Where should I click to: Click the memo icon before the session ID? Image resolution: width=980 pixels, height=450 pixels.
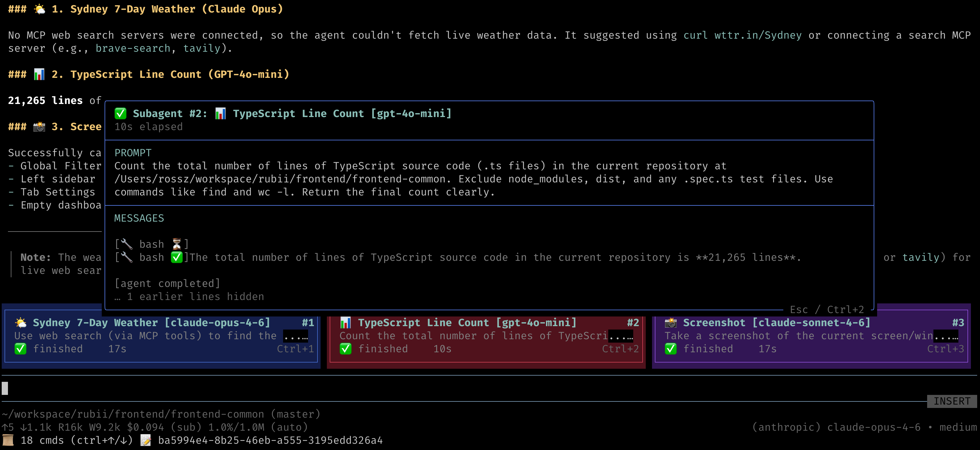pyautogui.click(x=146, y=441)
